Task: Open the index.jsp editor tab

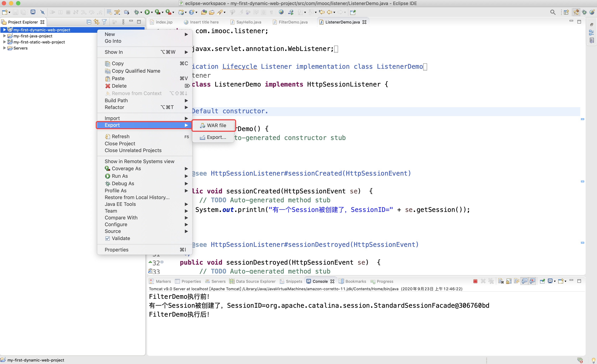Action: pyautogui.click(x=161, y=22)
